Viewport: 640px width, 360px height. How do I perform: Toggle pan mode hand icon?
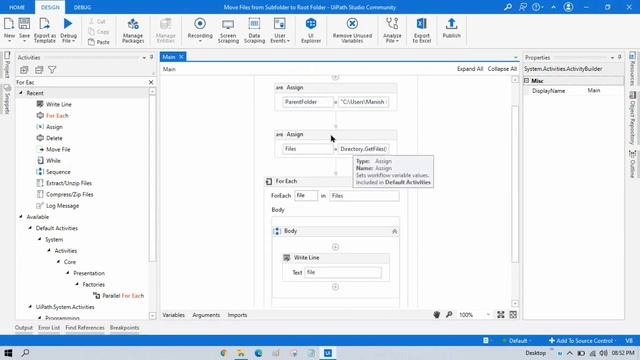(436, 315)
